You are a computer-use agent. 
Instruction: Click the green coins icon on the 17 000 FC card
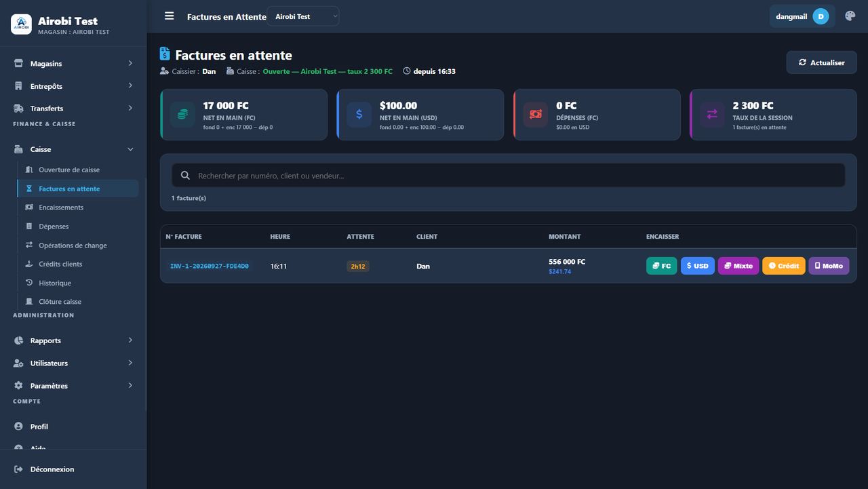coord(182,115)
